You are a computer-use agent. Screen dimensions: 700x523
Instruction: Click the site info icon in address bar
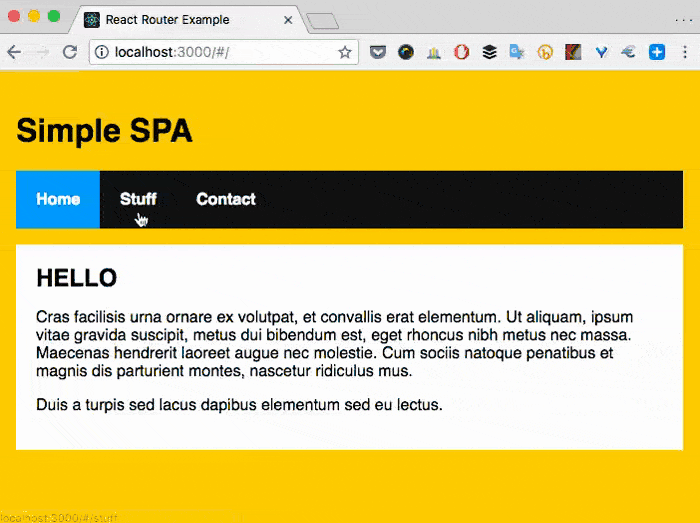[102, 52]
